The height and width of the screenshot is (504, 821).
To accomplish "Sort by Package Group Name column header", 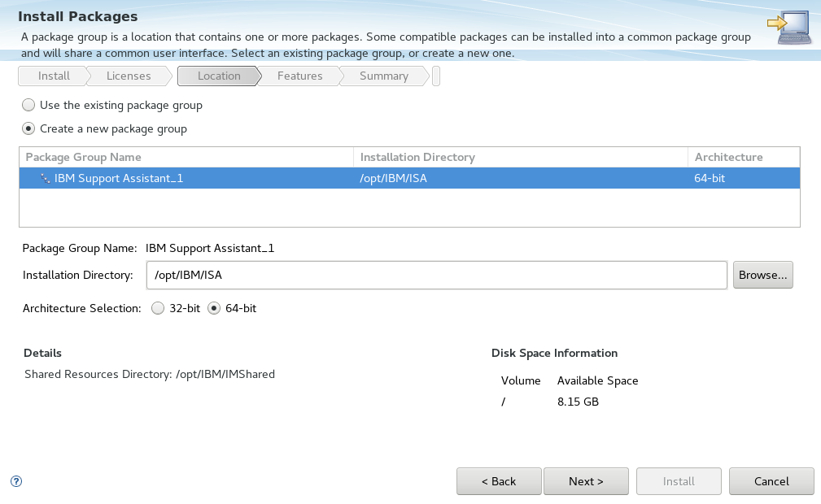I will pos(186,157).
